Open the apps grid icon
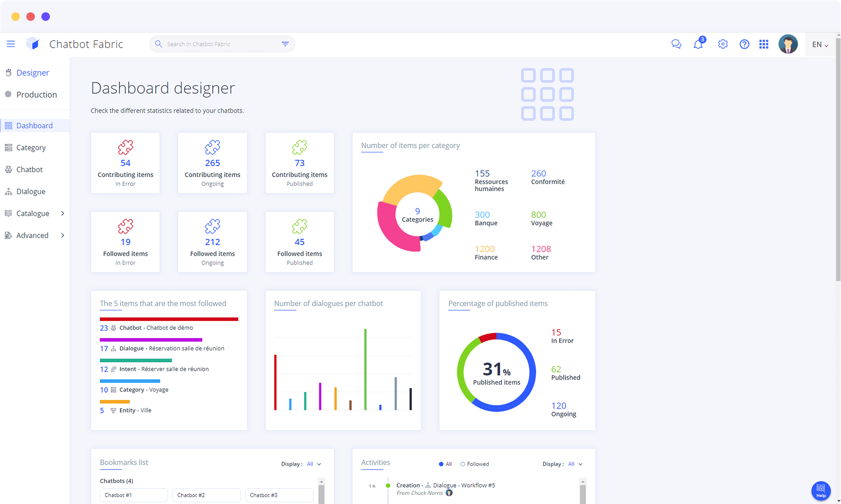 point(764,44)
